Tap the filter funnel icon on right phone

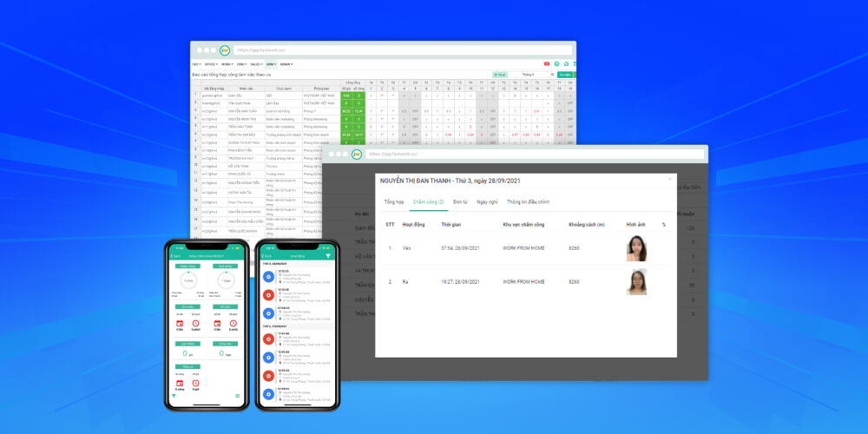tap(327, 256)
